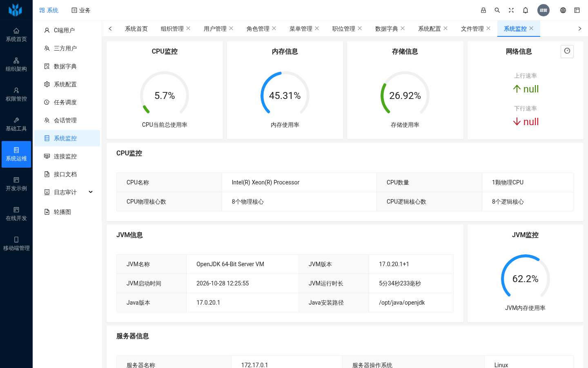Open 移动端管理 in left rail
Viewport: 588px width, 368px height.
click(x=16, y=244)
